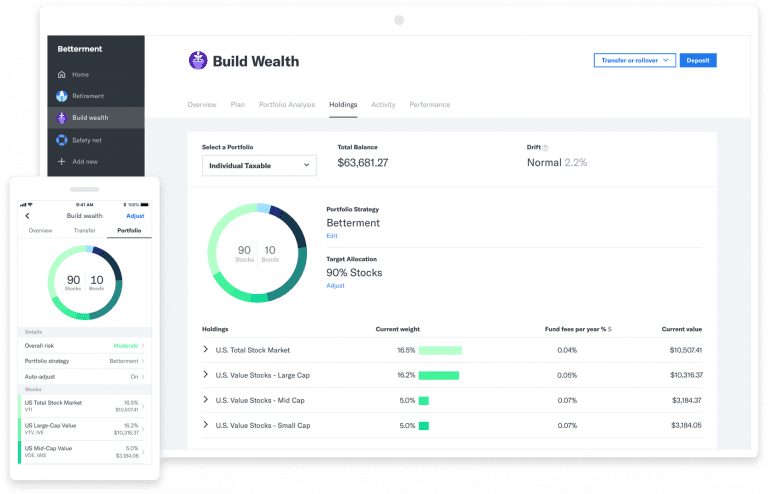
Task: Click the 90% Stocks target allocation text
Action: point(354,273)
